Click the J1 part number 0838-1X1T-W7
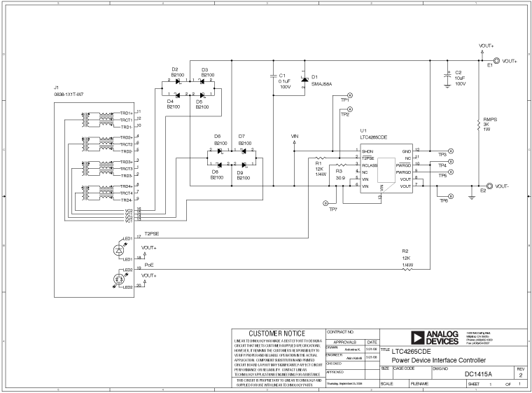Image resolution: width=532 pixels, height=393 pixels. click(69, 95)
